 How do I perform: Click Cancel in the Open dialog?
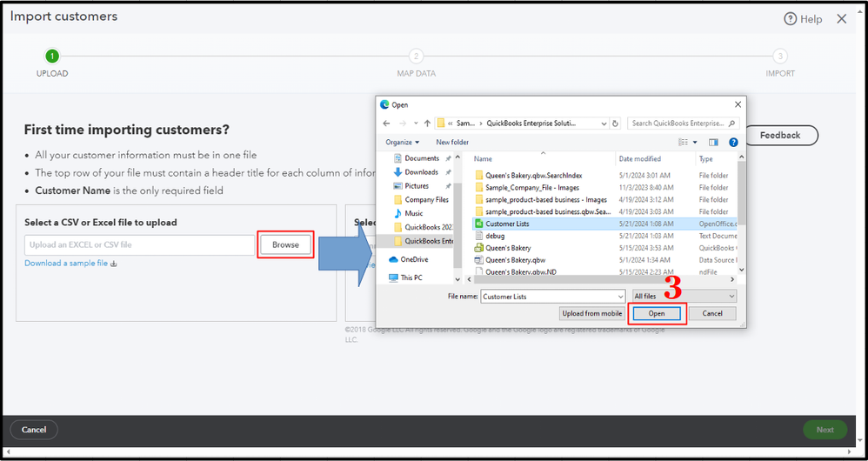[x=712, y=313]
